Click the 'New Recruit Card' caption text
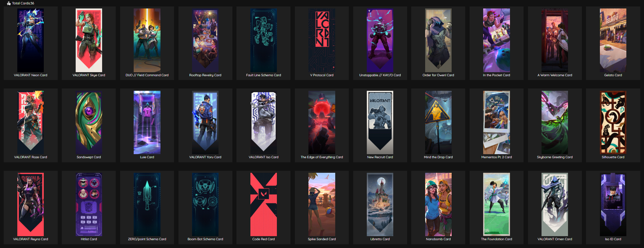 click(x=380, y=157)
